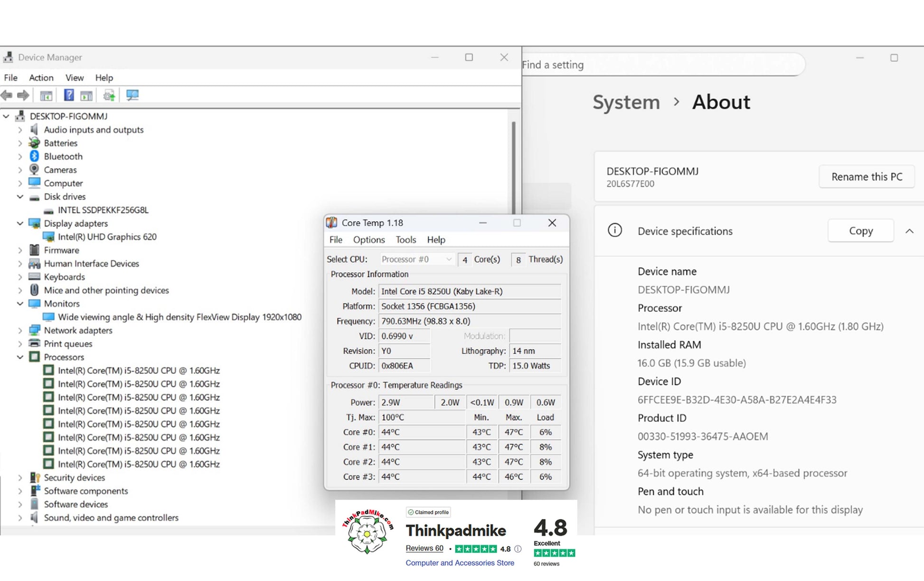The height and width of the screenshot is (581, 924).
Task: Click the Find a setting search field
Action: 663,65
